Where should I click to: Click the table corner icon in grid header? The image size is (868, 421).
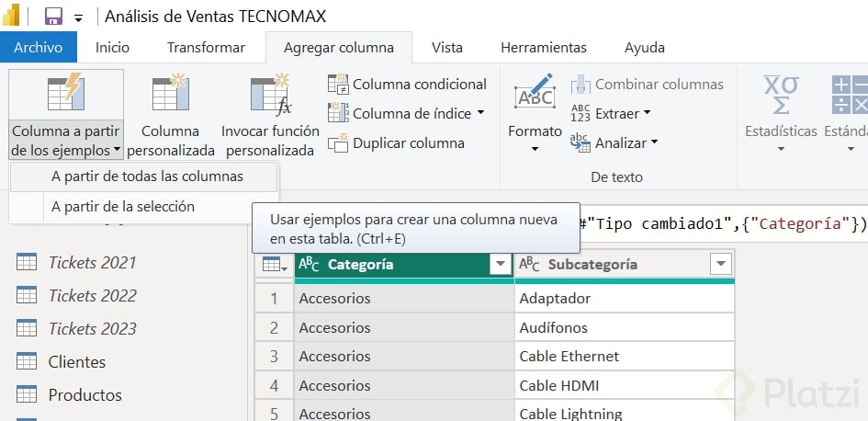click(274, 265)
